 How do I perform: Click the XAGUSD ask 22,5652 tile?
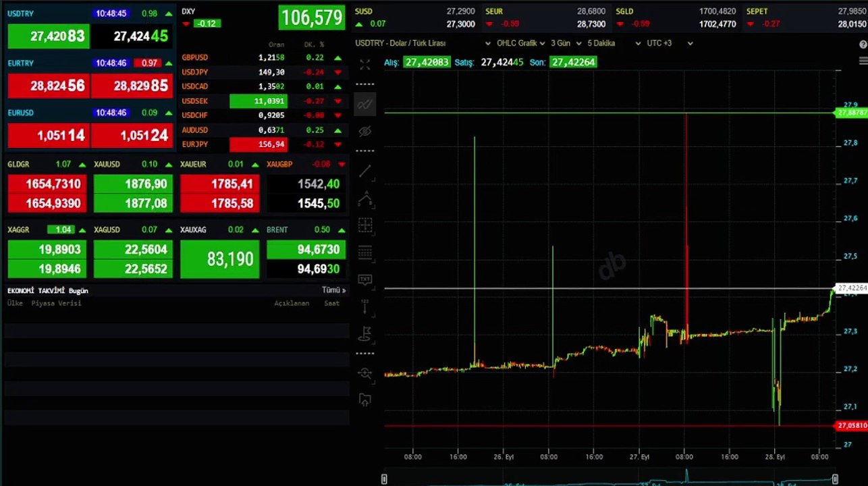(133, 269)
